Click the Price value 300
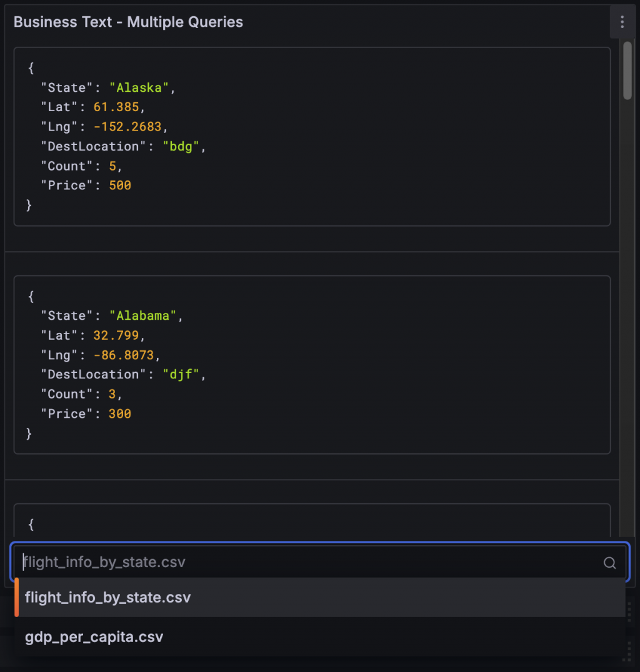 pos(120,413)
